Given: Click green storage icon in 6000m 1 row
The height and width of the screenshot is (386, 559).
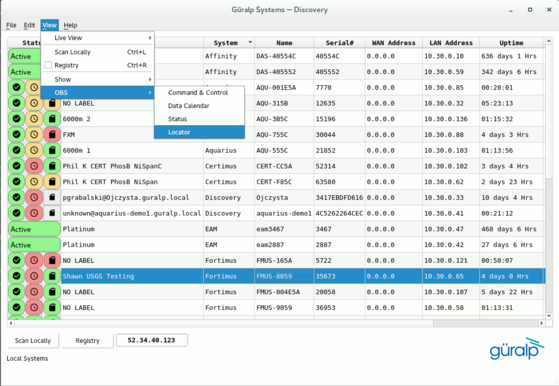Looking at the screenshot, I should coord(52,150).
